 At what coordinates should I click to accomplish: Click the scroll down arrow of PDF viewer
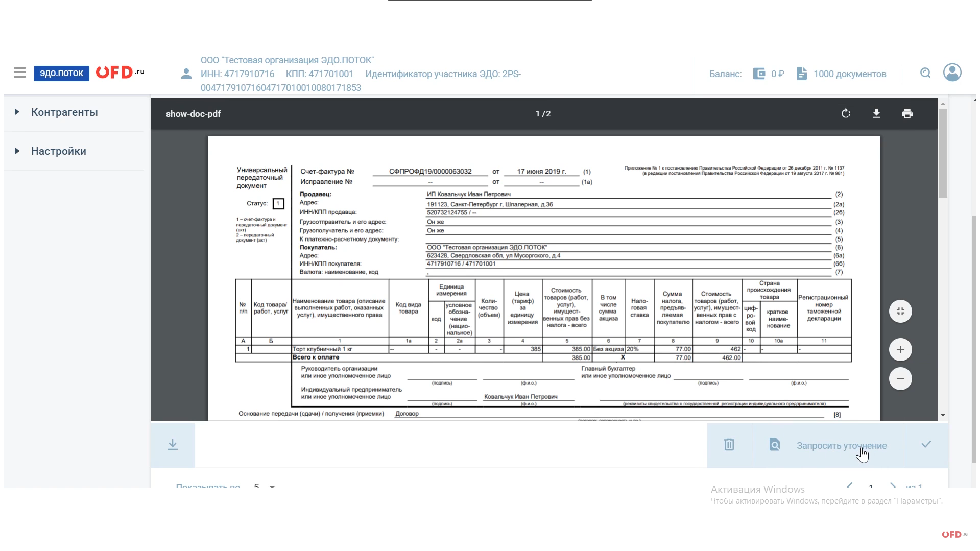943,415
